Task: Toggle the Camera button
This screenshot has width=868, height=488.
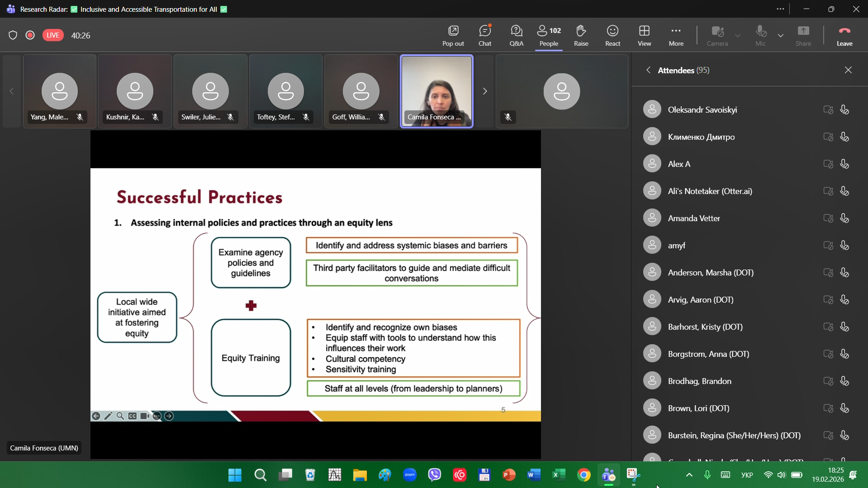Action: point(717,35)
